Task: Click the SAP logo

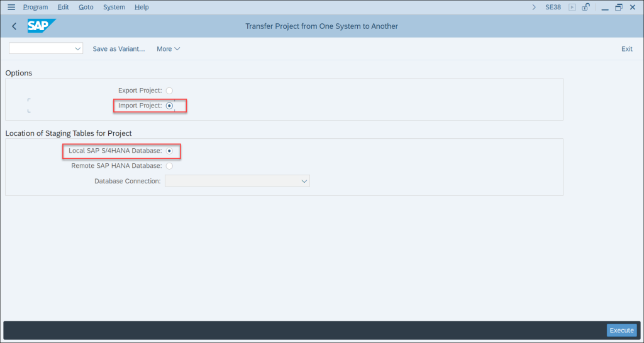Action: [42, 26]
